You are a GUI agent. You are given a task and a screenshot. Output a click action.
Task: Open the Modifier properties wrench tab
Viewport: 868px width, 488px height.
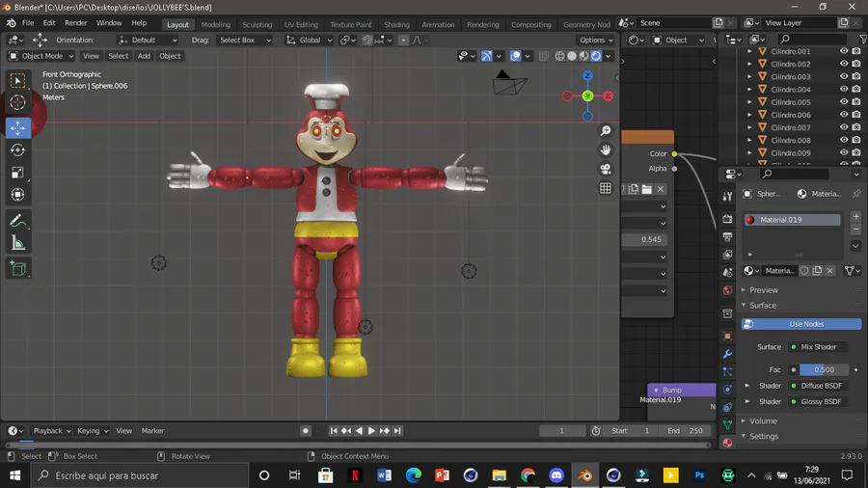pyautogui.click(x=728, y=354)
